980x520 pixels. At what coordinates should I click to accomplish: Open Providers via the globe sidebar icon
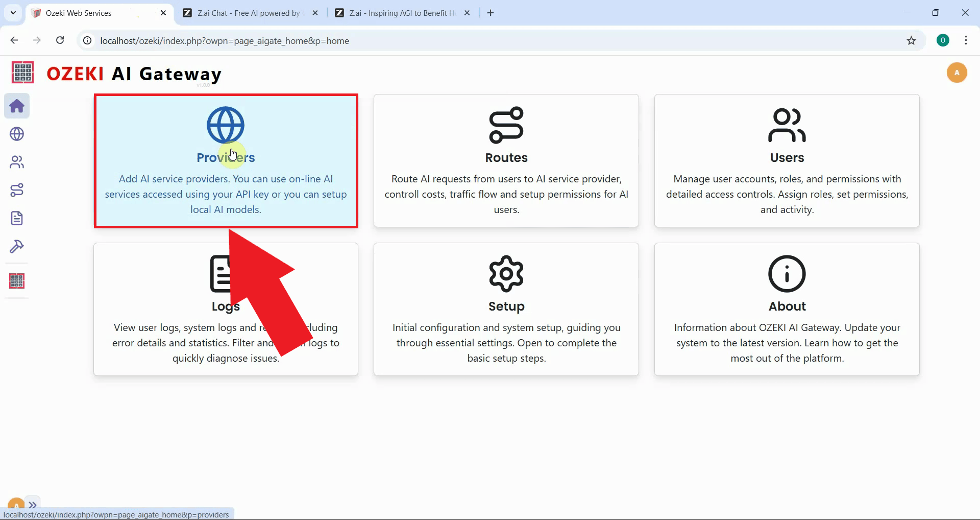(x=17, y=134)
